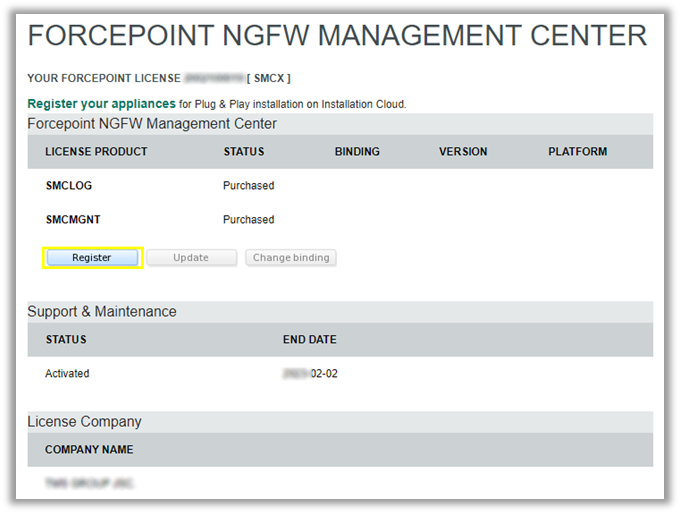Viewport: 680px width, 514px height.
Task: Click the FORCEPOINT NGFW MANAGEMENT CENTER page title
Action: click(x=337, y=36)
